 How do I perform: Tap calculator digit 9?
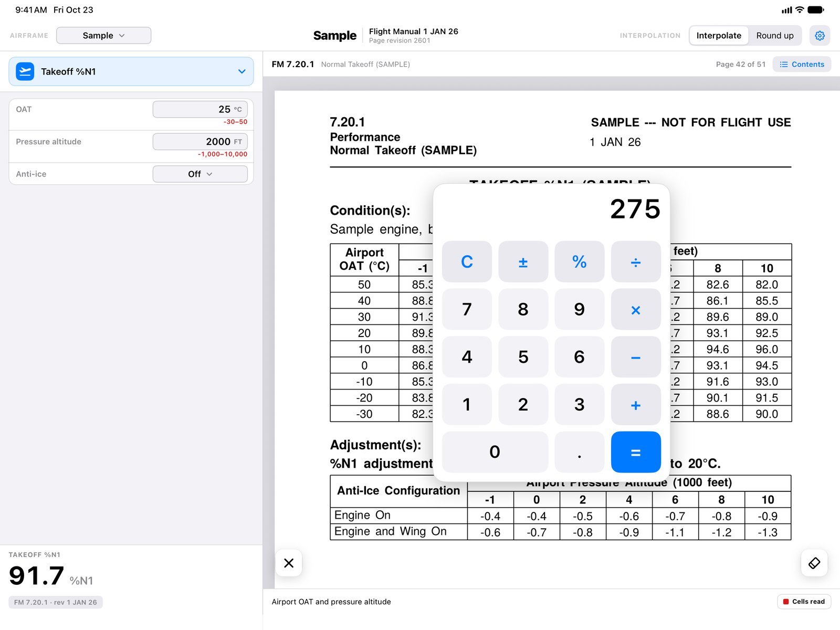click(579, 309)
